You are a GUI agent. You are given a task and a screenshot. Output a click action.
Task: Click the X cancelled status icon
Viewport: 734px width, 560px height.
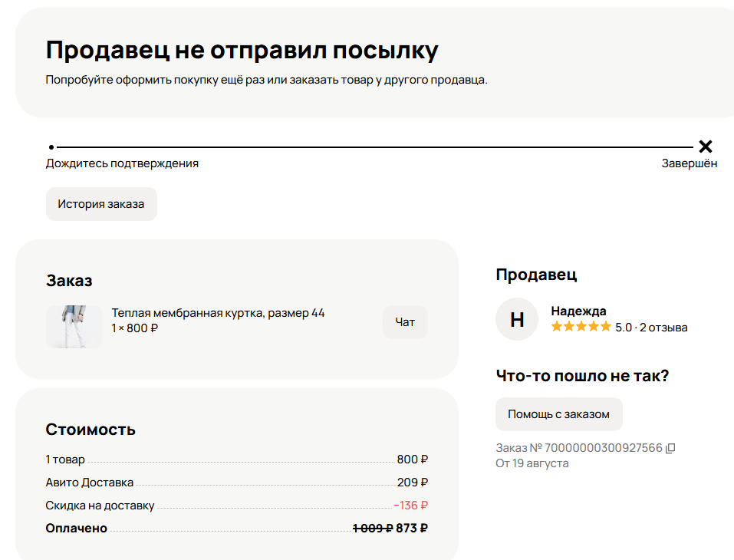706,147
